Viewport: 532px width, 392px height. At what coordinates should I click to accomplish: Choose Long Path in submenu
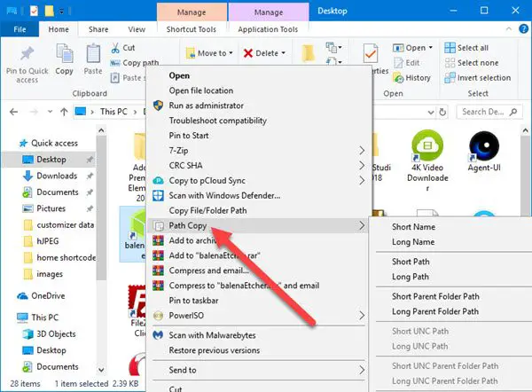[x=411, y=277]
